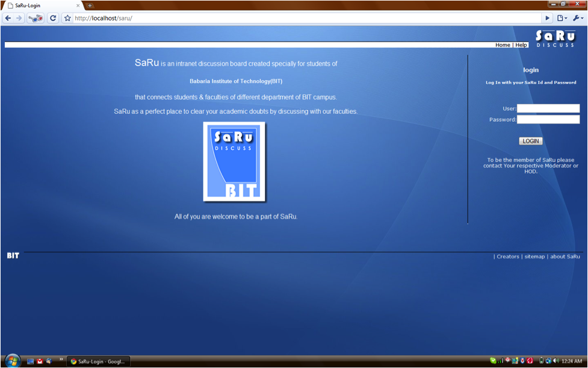
Task: Click the 12:24 AM clock
Action: (572, 361)
